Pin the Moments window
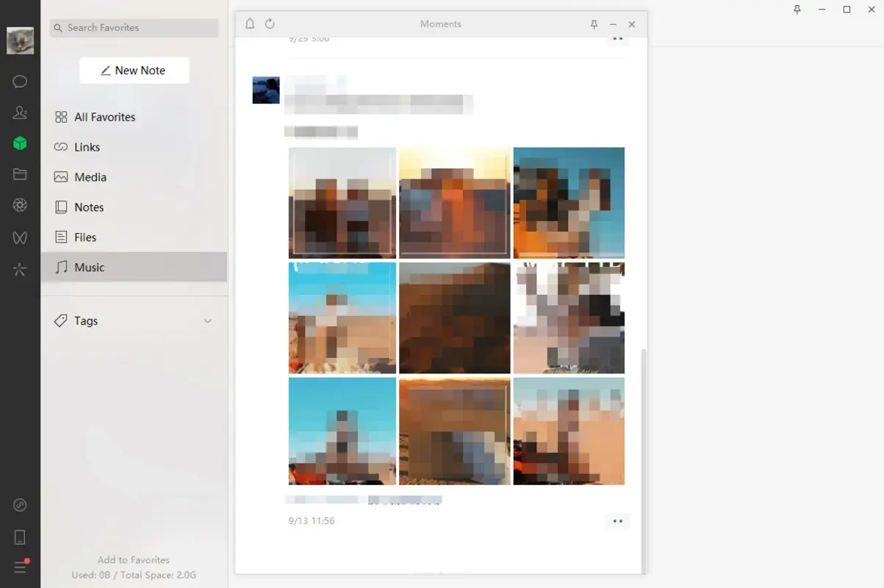The width and height of the screenshot is (884, 588). 593,24
